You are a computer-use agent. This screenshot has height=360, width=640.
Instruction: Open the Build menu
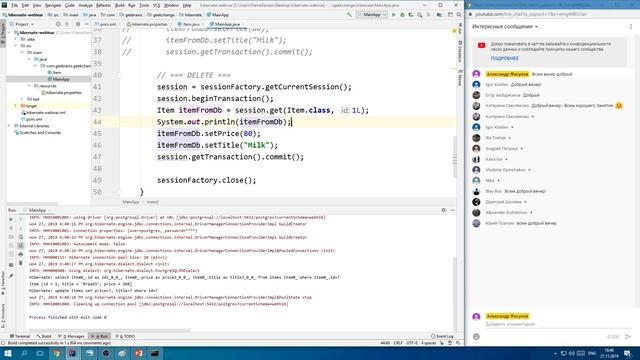tap(120, 5)
